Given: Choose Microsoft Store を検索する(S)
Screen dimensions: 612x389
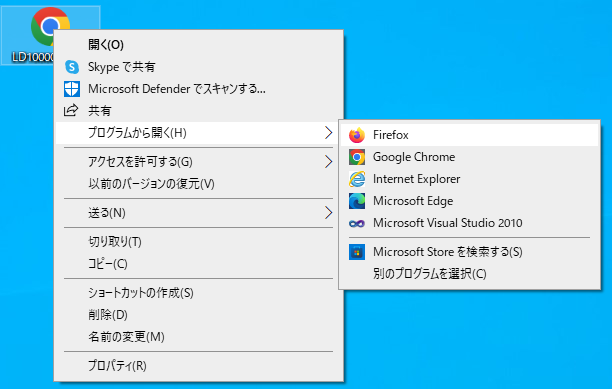Looking at the screenshot, I should 470,252.
